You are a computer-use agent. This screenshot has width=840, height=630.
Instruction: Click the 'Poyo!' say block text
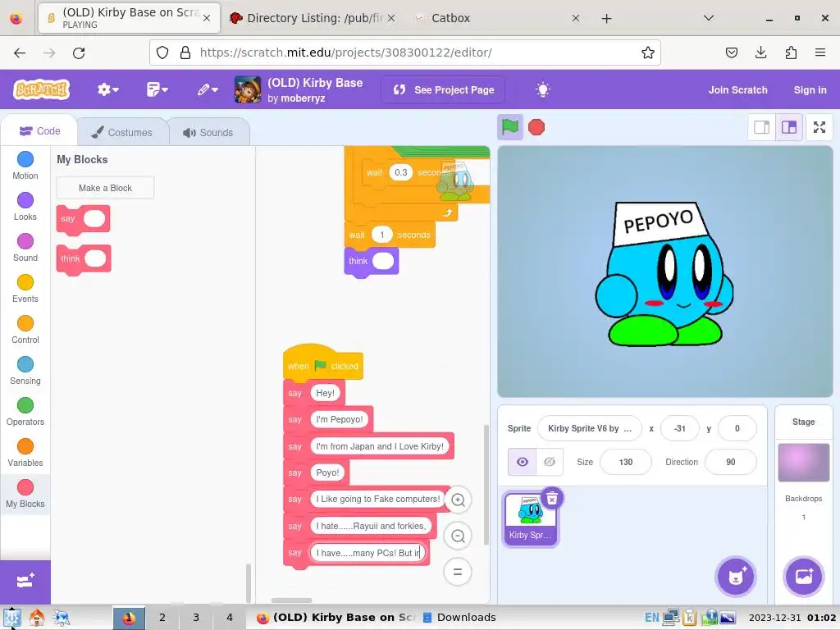pyautogui.click(x=327, y=473)
